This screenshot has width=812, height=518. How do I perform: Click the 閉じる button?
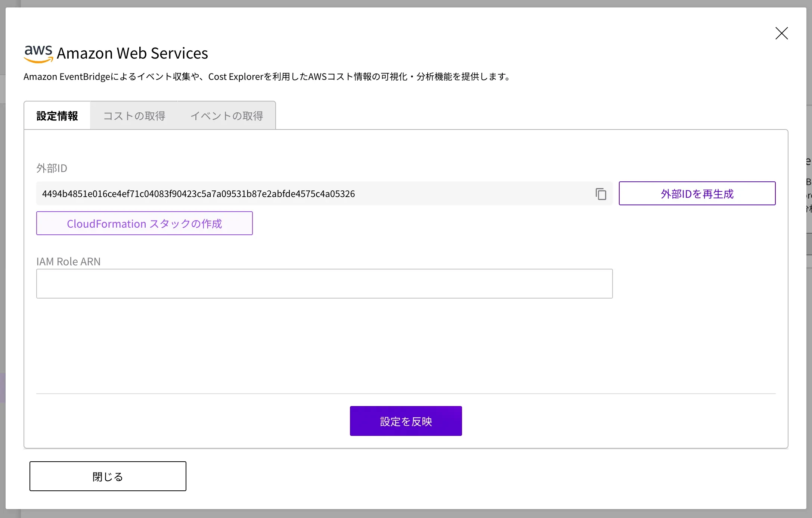point(108,476)
